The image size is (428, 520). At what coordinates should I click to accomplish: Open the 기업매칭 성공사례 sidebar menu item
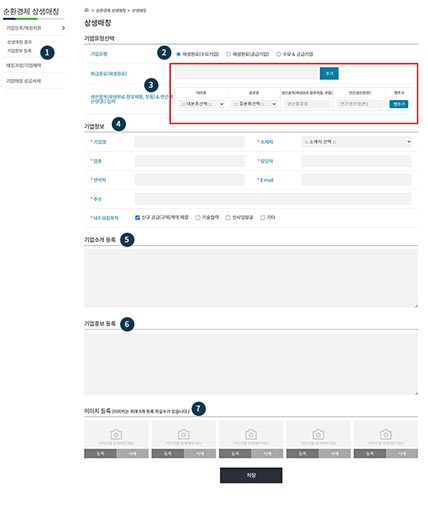coord(23,81)
